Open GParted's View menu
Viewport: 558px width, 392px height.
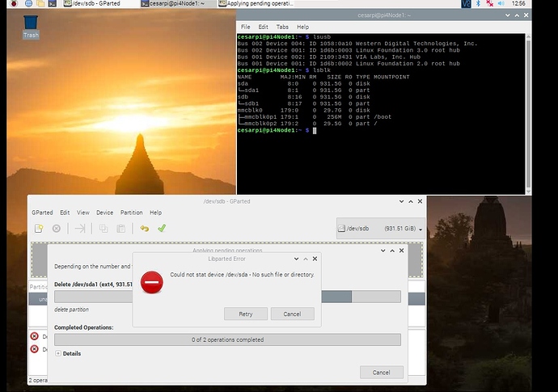tap(83, 213)
